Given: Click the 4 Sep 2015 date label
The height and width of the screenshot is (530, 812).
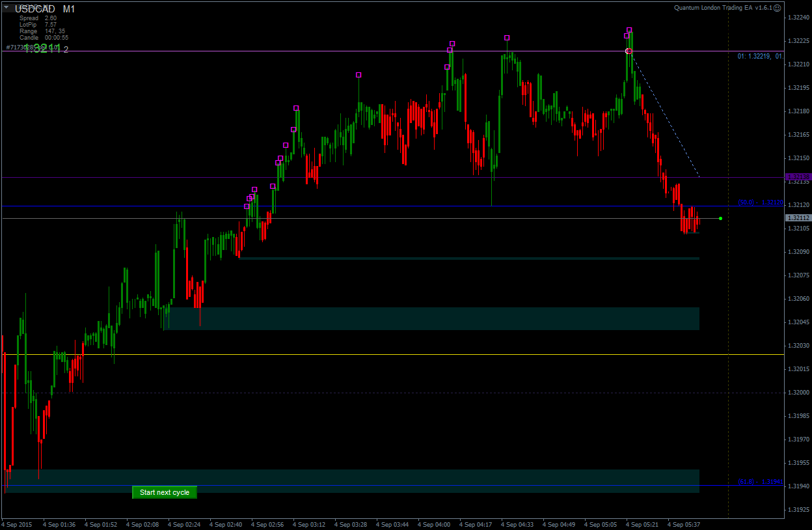Looking at the screenshot, I should pos(17,524).
